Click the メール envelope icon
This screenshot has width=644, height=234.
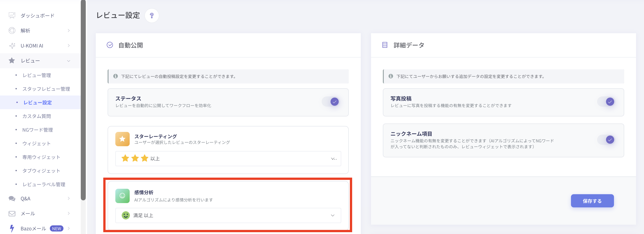pos(12,214)
